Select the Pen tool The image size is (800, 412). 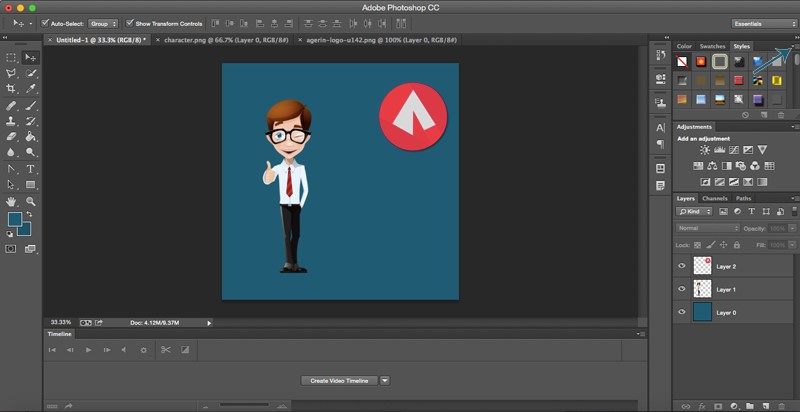click(11, 169)
